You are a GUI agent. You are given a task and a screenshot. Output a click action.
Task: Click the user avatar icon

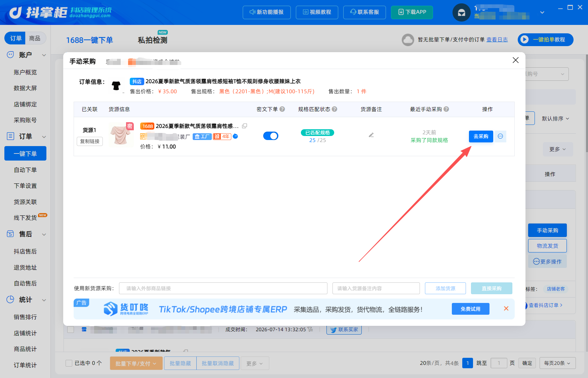pos(462,12)
